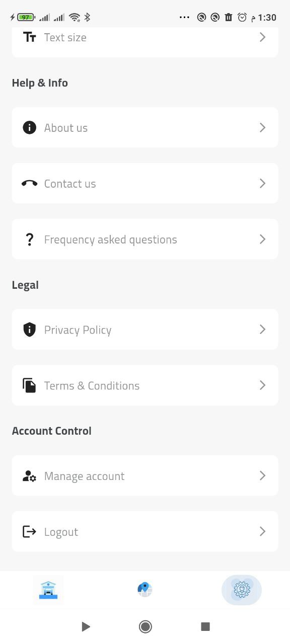Image resolution: width=290 pixels, height=644 pixels.
Task: Click the Terms & Conditions document icon
Action: (29, 385)
